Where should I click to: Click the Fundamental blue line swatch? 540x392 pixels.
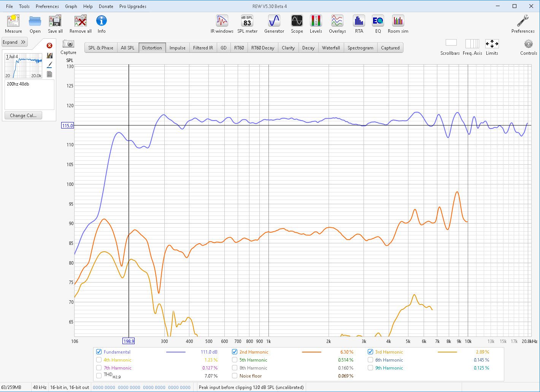[x=176, y=352]
